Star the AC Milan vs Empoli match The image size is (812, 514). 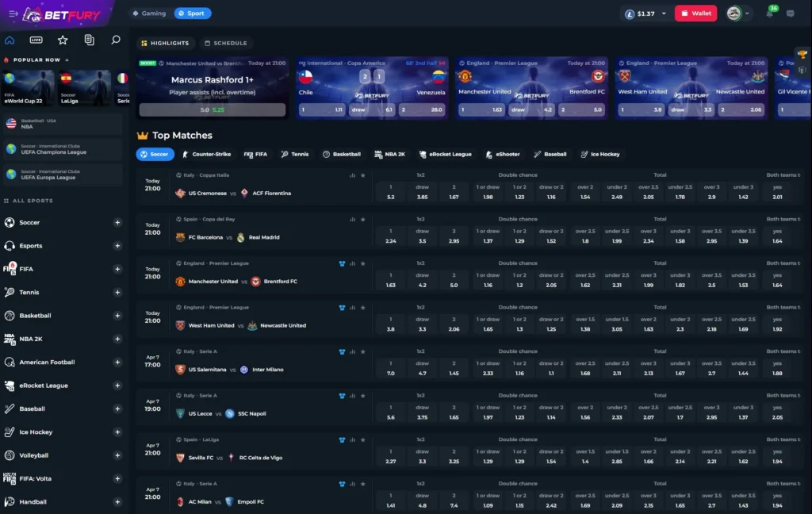[x=363, y=483]
